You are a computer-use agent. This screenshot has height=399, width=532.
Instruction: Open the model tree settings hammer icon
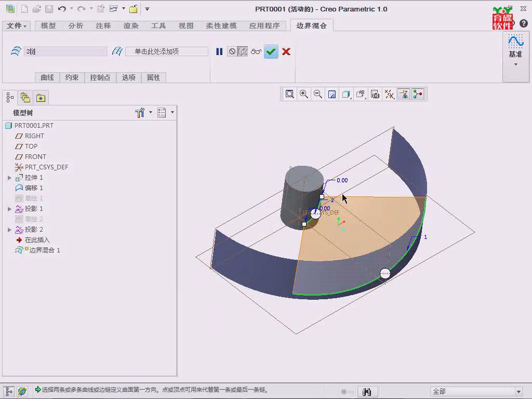tap(140, 113)
